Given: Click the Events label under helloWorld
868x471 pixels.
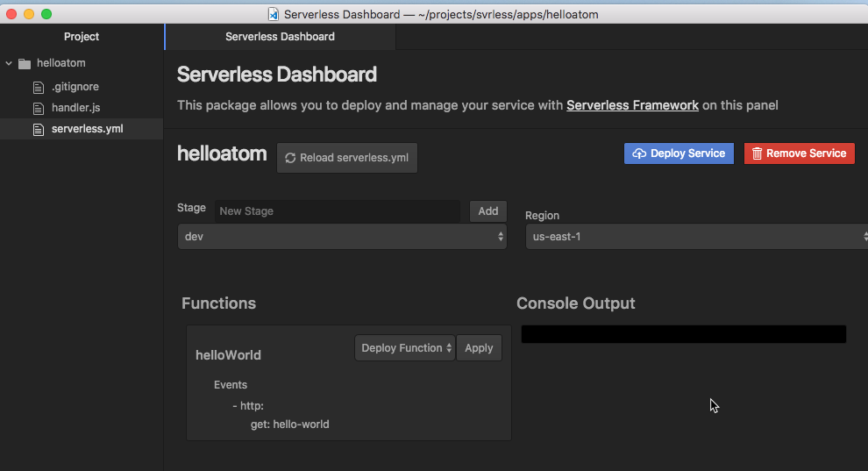Looking at the screenshot, I should pyautogui.click(x=231, y=385).
